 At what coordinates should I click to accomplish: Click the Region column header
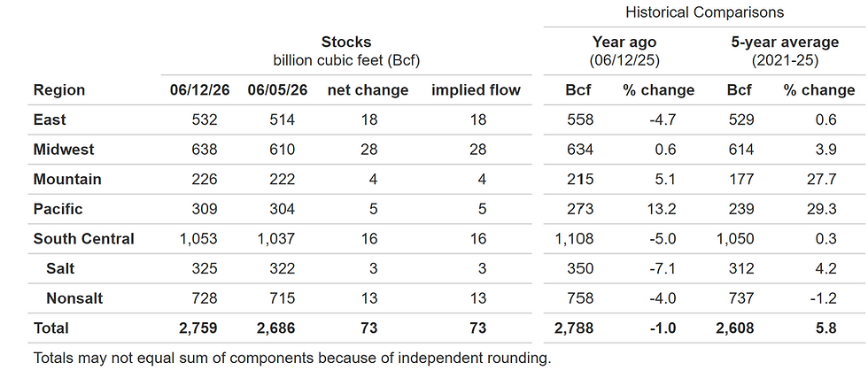click(x=59, y=90)
